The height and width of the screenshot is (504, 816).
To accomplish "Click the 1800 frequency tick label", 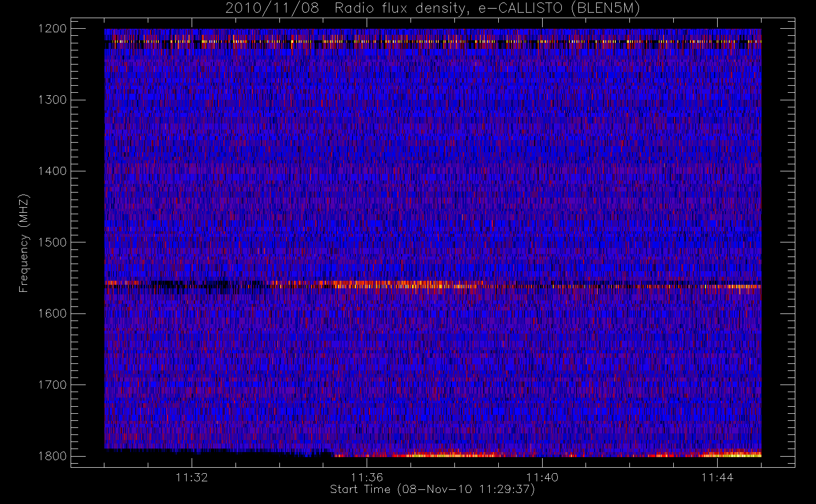I will pyautogui.click(x=52, y=456).
